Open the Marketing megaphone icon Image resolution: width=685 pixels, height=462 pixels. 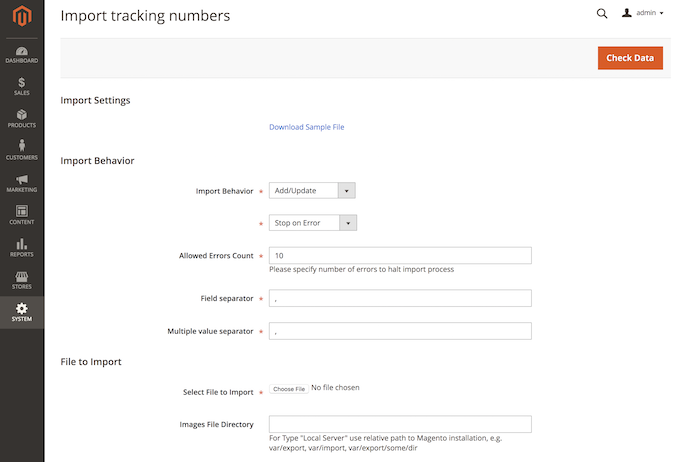tap(21, 182)
